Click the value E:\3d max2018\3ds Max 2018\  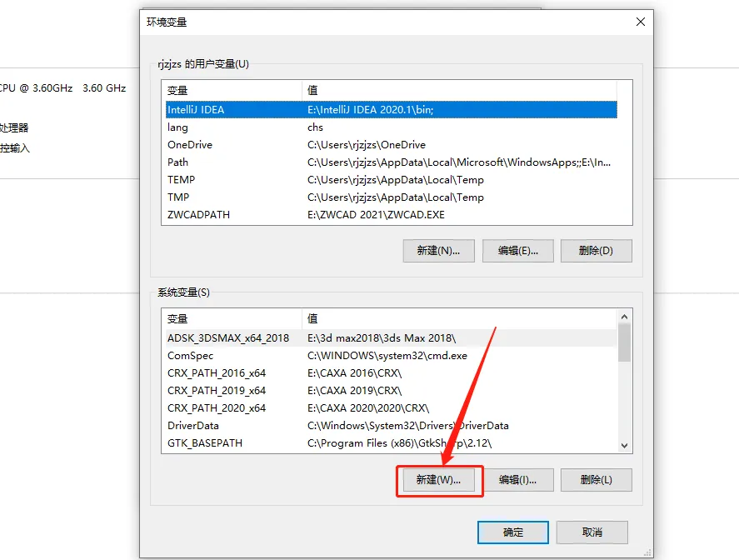[x=382, y=338]
